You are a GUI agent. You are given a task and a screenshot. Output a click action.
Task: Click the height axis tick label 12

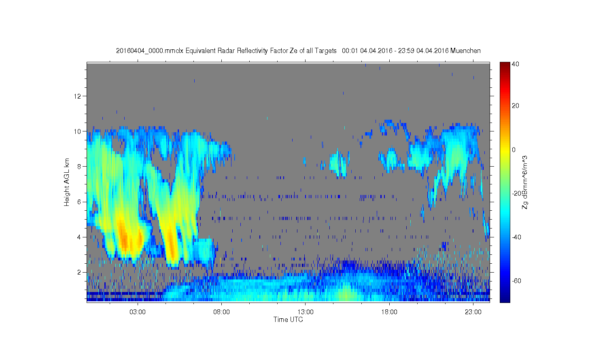pyautogui.click(x=78, y=96)
